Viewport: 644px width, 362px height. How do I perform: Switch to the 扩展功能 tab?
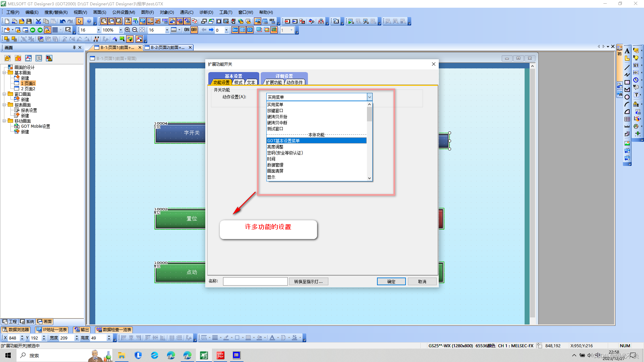point(274,82)
